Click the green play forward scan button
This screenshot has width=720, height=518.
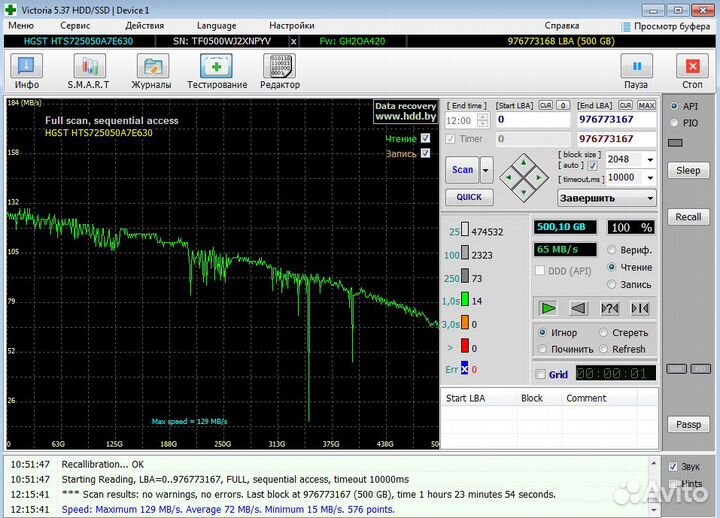[x=547, y=308]
